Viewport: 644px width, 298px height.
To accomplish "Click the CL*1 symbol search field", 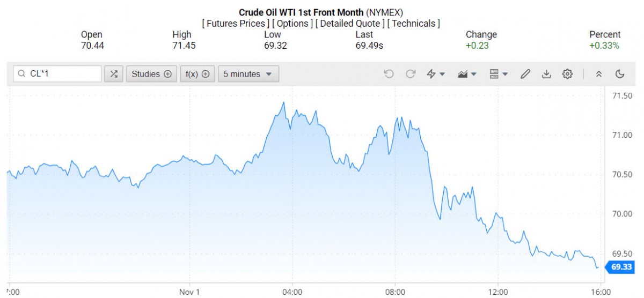I will pos(62,74).
